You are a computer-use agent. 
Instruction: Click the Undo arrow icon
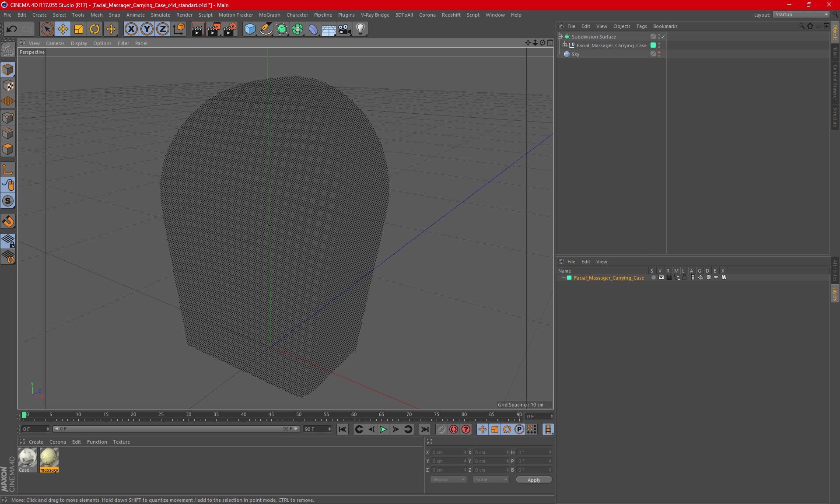[x=12, y=29]
